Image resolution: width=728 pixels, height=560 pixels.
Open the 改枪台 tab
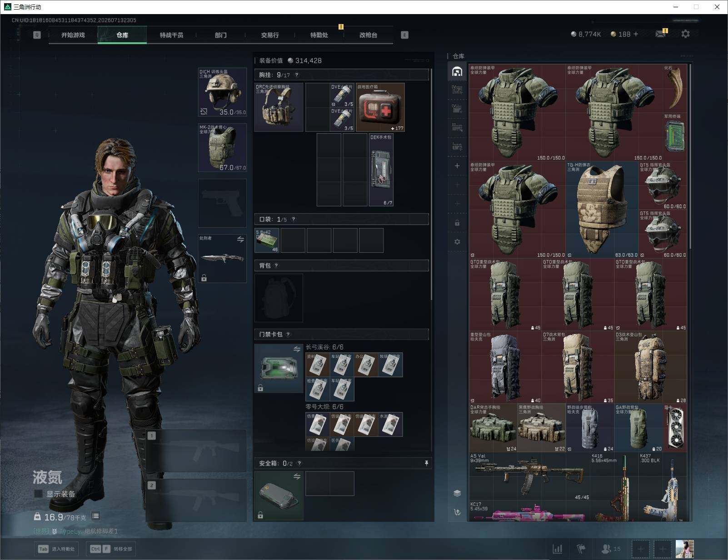point(368,35)
